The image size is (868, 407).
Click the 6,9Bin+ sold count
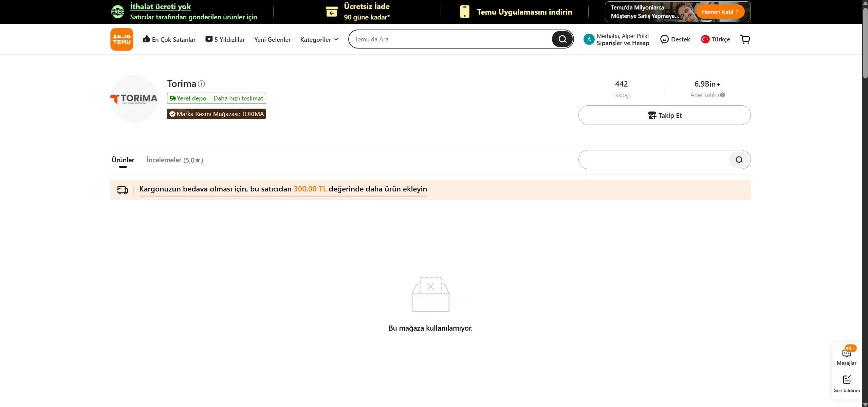click(x=707, y=84)
